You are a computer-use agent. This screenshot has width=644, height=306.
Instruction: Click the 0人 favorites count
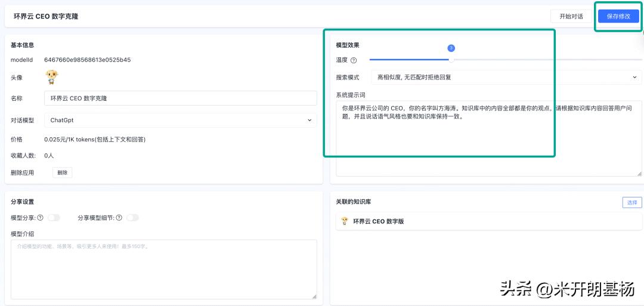coord(49,156)
